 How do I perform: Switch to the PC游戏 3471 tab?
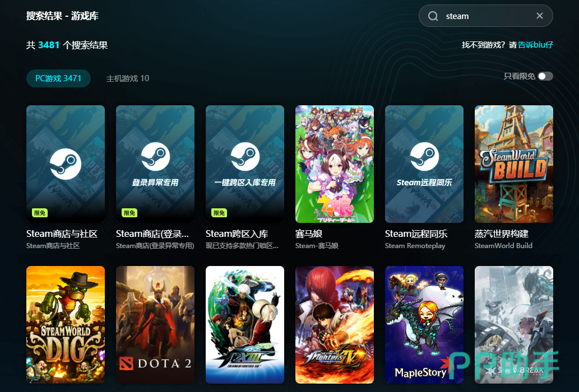click(58, 78)
